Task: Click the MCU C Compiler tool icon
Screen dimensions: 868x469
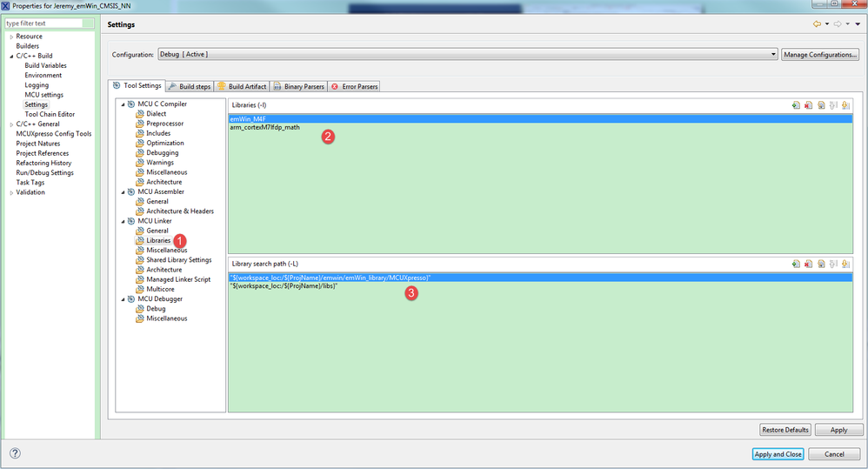Action: [131, 104]
